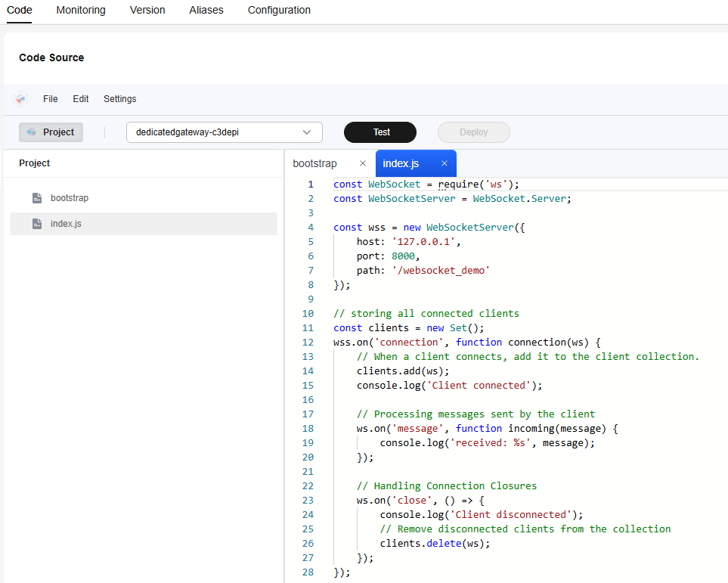Screen dimensions: 728x583
Task: Click the require('ws') call on line 1
Action: pyautogui.click(x=476, y=185)
